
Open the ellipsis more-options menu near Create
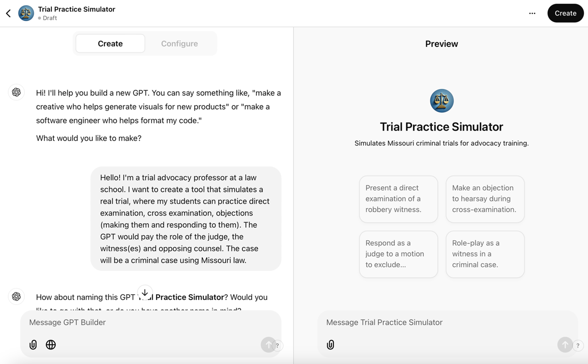pyautogui.click(x=532, y=13)
